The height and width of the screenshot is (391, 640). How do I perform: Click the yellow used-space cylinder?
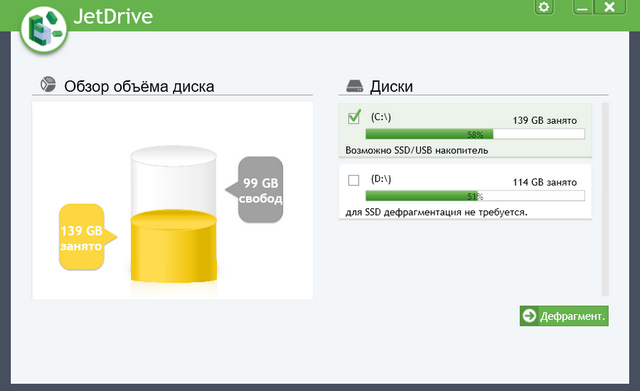coord(173,246)
